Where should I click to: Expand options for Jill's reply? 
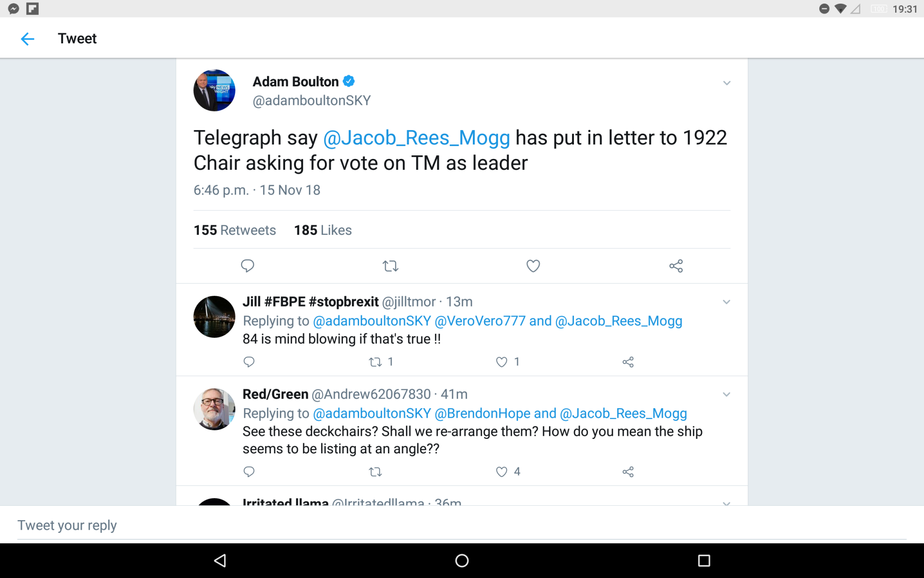726,302
